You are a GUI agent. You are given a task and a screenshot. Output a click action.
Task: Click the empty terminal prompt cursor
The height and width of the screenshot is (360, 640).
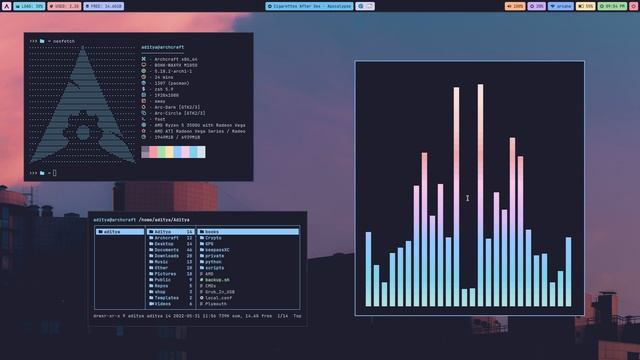point(55,173)
